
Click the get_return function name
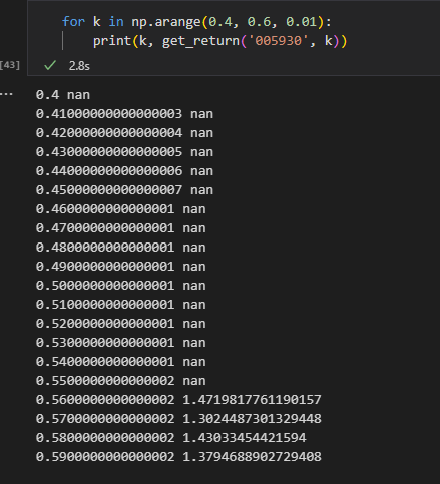201,41
